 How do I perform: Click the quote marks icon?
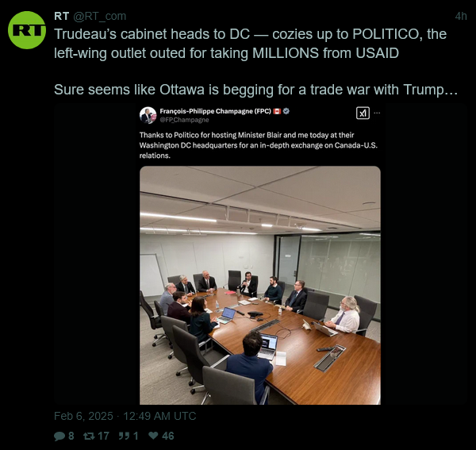[x=124, y=436]
